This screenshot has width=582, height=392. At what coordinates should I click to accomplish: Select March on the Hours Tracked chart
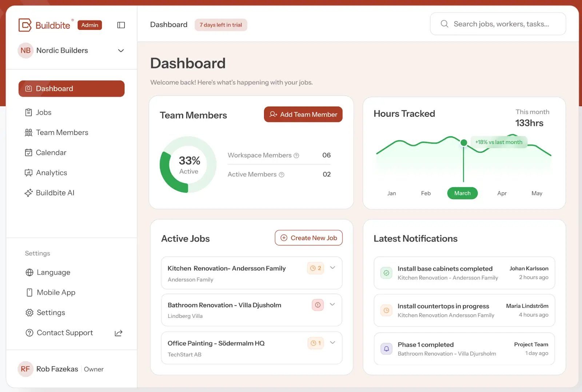(462, 193)
